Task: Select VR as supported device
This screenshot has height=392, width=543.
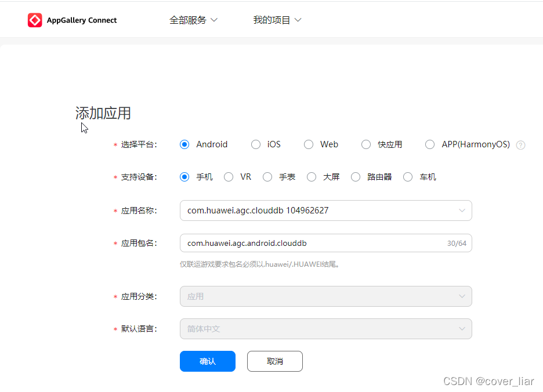Action: [229, 177]
